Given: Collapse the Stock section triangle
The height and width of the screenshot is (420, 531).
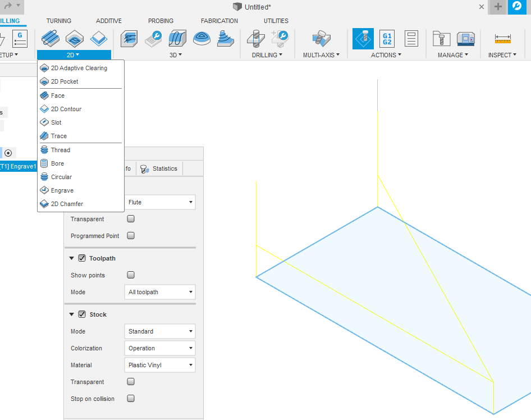Looking at the screenshot, I should [72, 314].
